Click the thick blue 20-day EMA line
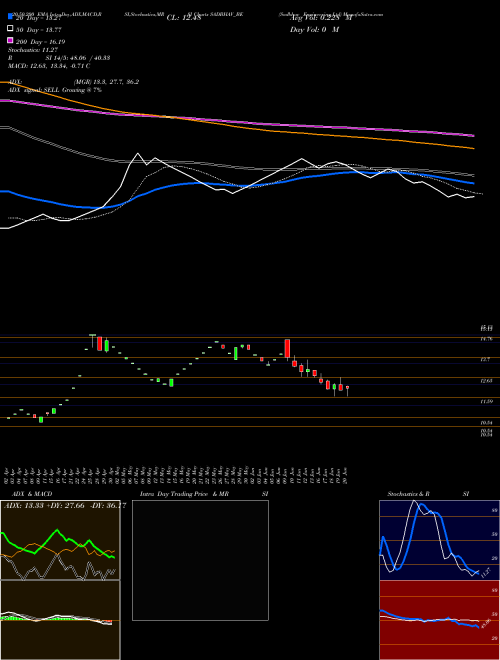500x660 pixels. pos(236,186)
